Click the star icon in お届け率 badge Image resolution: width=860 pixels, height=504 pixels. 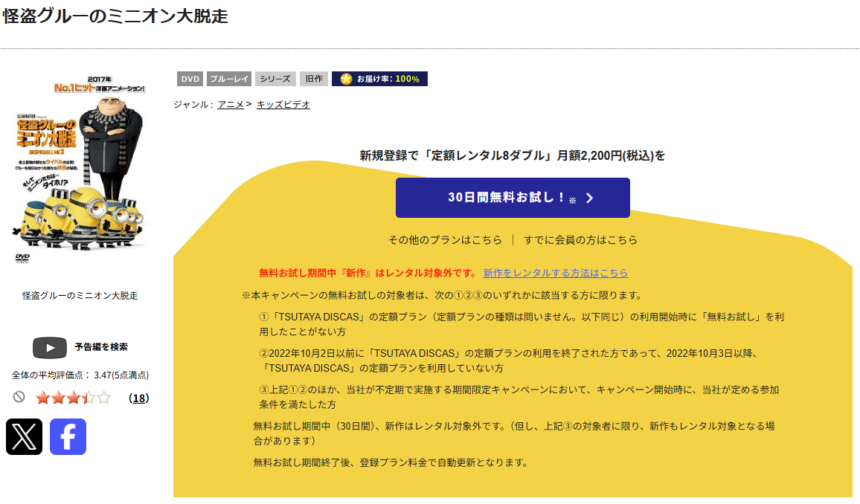pos(346,79)
